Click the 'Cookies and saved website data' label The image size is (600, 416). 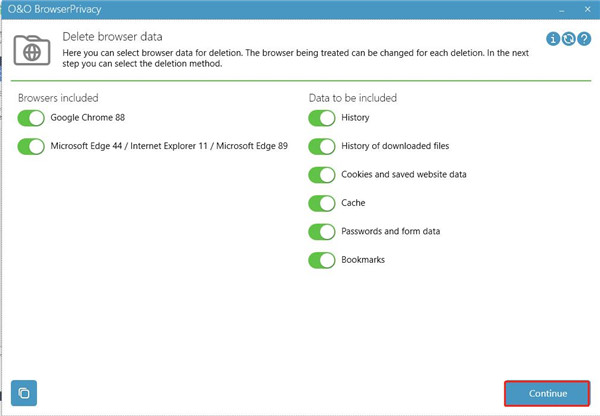(404, 175)
